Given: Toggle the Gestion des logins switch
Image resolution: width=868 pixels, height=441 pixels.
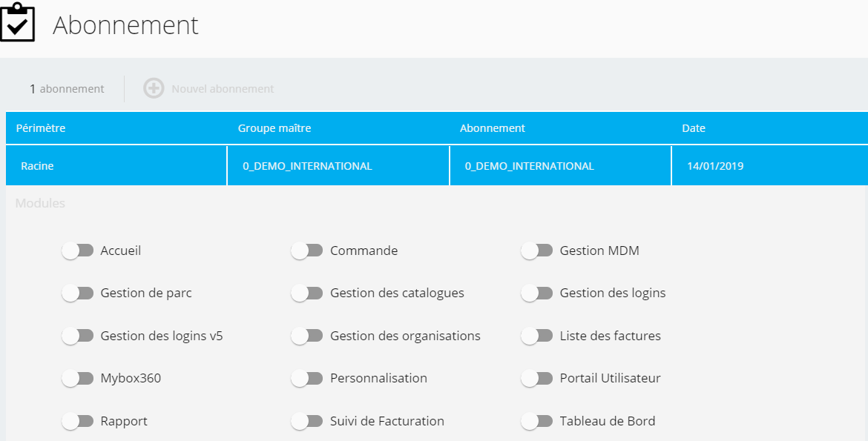Looking at the screenshot, I should (537, 294).
